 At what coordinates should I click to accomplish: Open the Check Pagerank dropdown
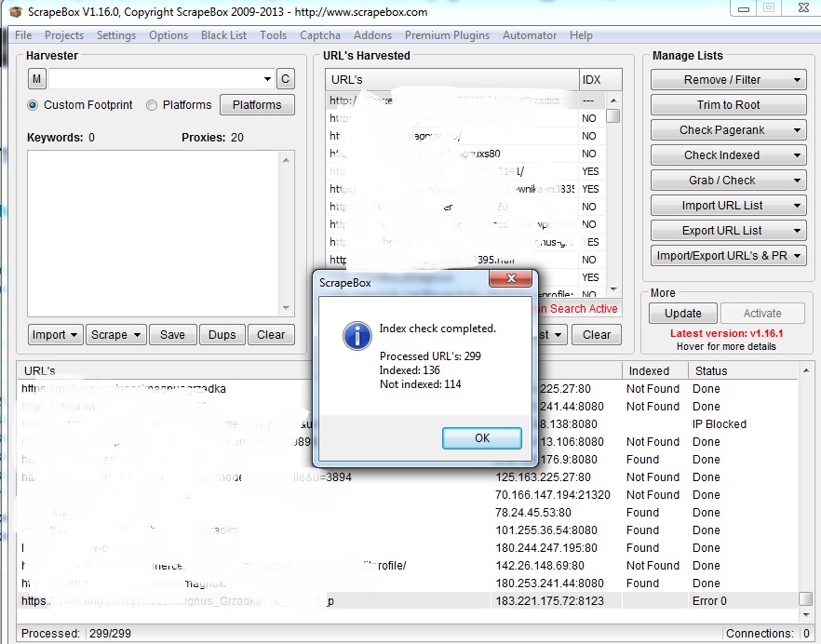pyautogui.click(x=728, y=130)
